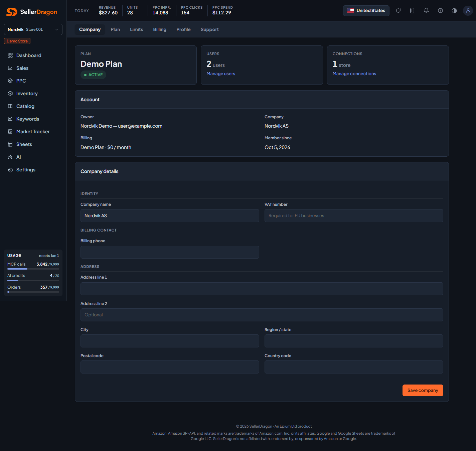
Task: Click the notebook icon in top bar
Action: [x=412, y=11]
